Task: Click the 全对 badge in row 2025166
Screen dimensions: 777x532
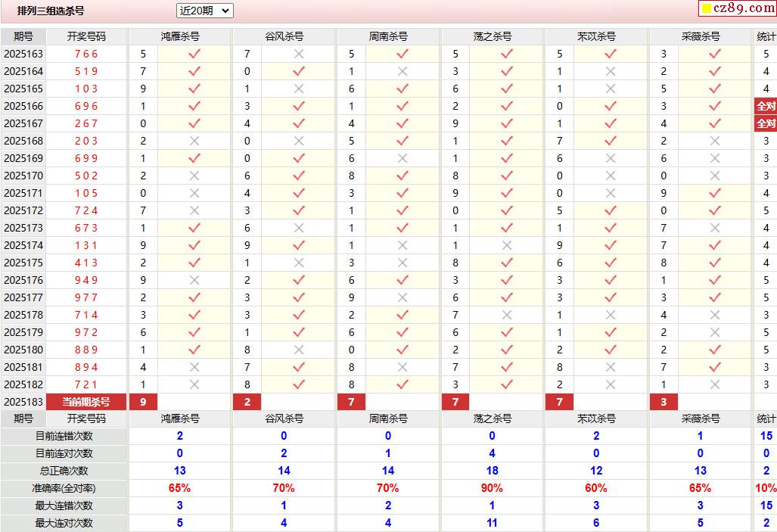Action: 766,106
